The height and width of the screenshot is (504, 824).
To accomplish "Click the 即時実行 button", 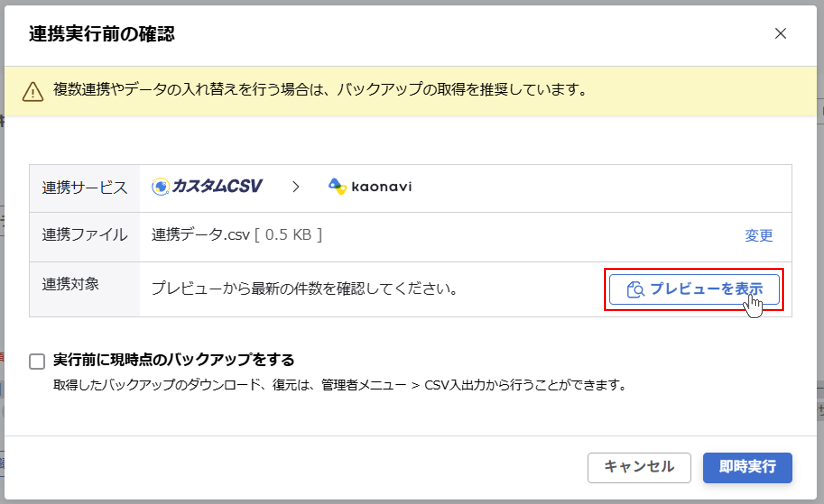I will (x=747, y=467).
